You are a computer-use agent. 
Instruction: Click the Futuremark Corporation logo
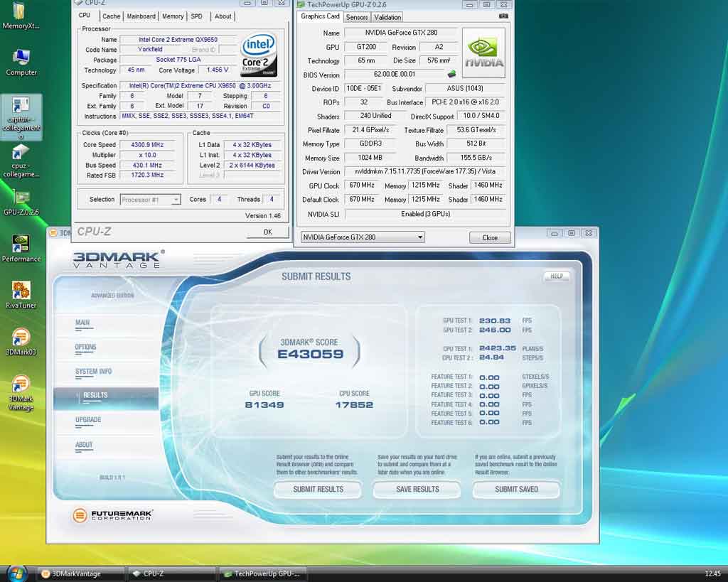click(x=113, y=514)
